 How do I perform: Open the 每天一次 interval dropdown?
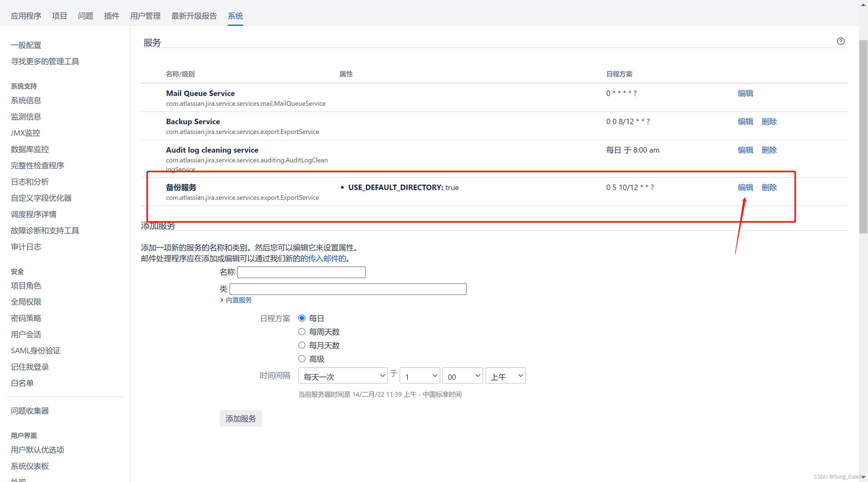click(x=343, y=375)
